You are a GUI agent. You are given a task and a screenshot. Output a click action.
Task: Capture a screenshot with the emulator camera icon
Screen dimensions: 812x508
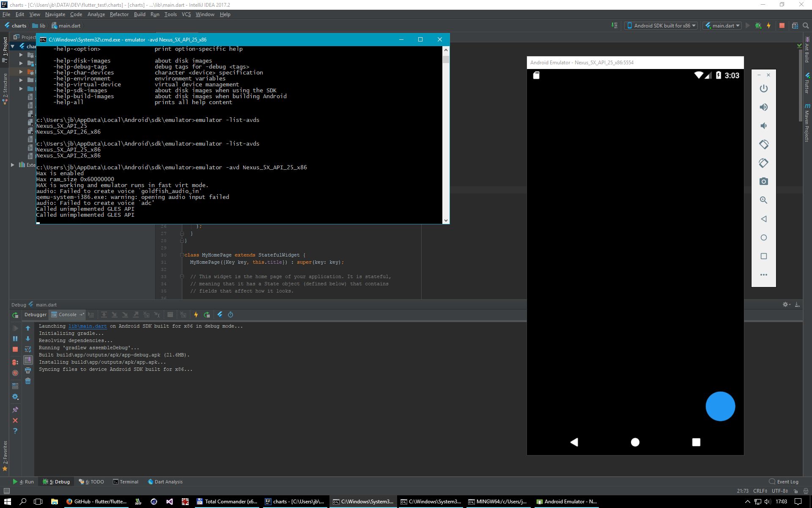(x=764, y=181)
